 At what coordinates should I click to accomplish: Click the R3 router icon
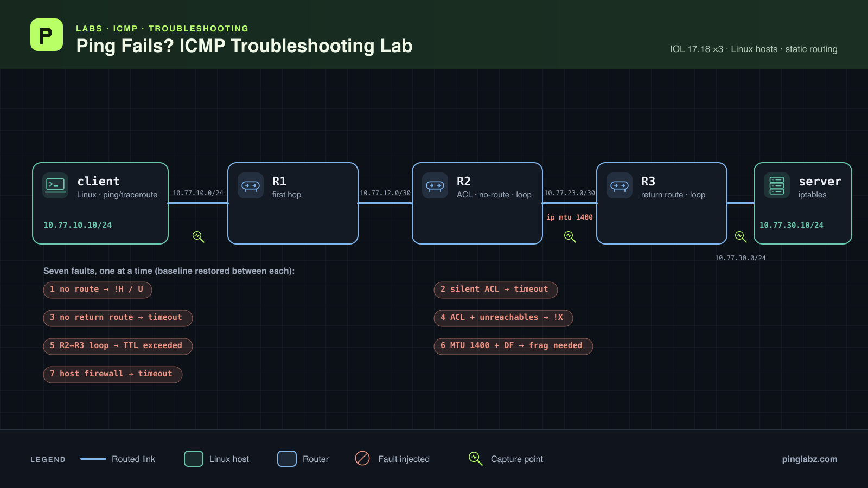(620, 185)
